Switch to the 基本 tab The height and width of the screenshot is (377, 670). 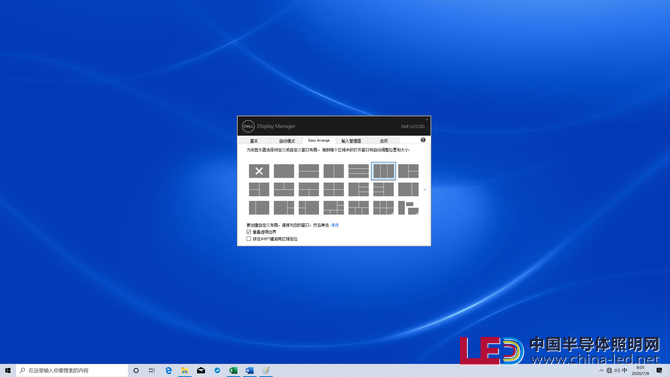(254, 141)
